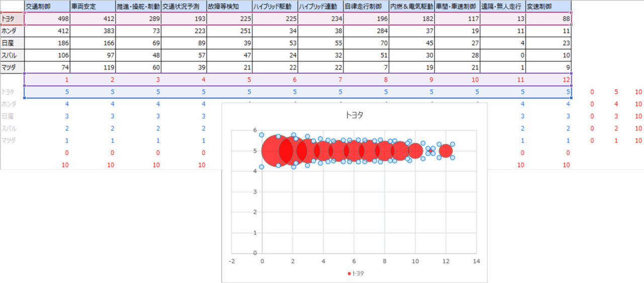Select the grayed-out マツダ label below the table
This screenshot has height=283, width=644.
tap(9, 140)
